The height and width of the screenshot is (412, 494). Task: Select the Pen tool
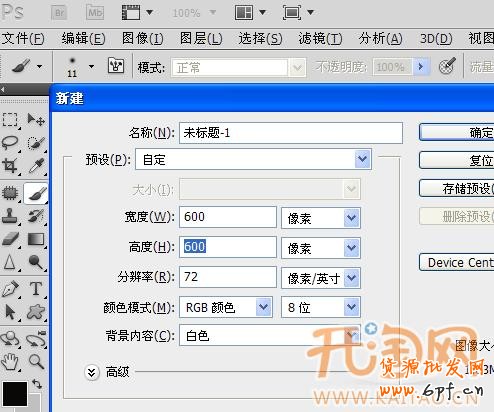[10, 289]
